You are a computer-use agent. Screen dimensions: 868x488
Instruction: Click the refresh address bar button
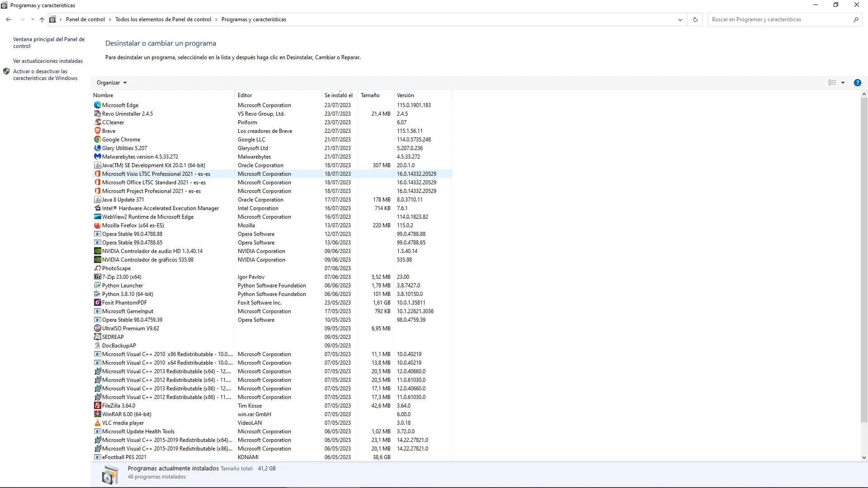point(695,19)
